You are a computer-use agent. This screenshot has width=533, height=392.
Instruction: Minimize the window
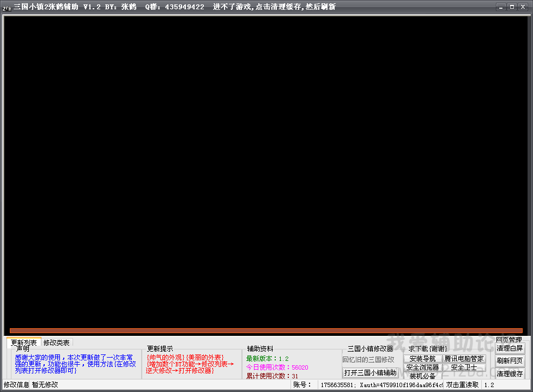pyautogui.click(x=501, y=7)
